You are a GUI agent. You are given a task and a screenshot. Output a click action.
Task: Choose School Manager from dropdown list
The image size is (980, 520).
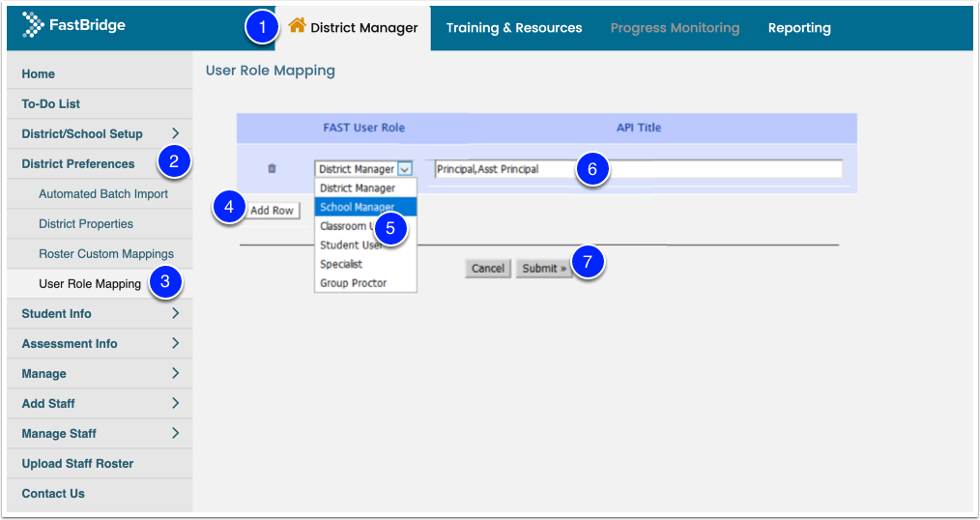click(365, 207)
